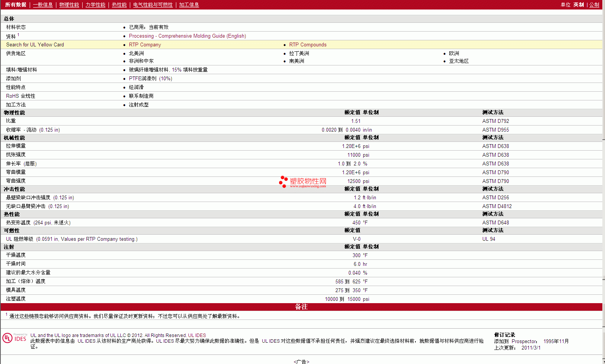Click the 抗张强度 row label
This screenshot has width=605, height=364.
tap(16, 154)
